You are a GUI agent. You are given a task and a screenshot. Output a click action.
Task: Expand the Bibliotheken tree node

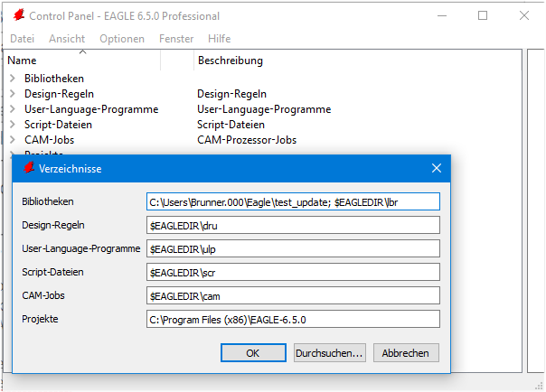point(13,79)
